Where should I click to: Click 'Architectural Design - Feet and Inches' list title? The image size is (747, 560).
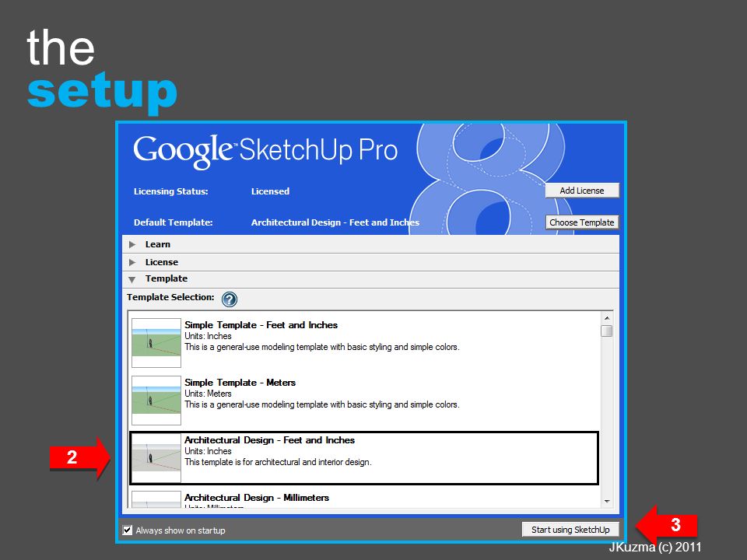click(270, 440)
